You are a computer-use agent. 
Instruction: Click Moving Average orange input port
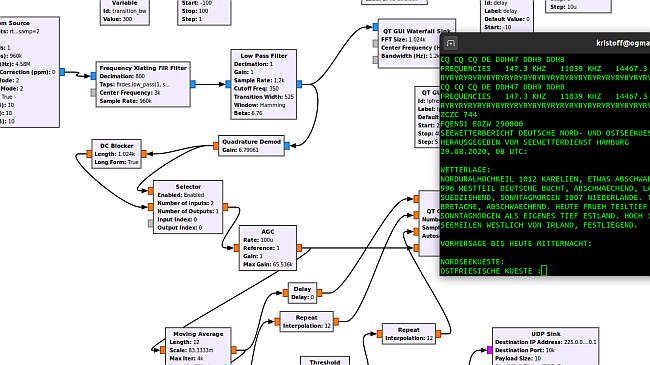pos(162,350)
